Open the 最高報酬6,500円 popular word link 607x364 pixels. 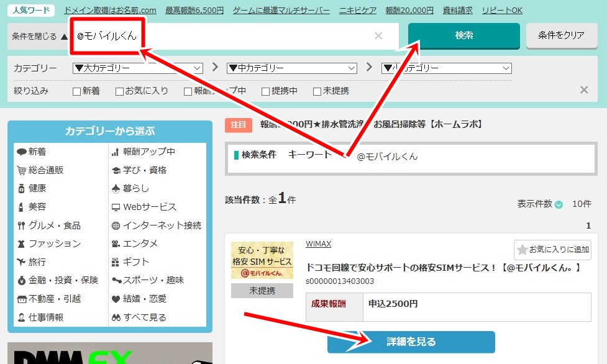coord(194,11)
